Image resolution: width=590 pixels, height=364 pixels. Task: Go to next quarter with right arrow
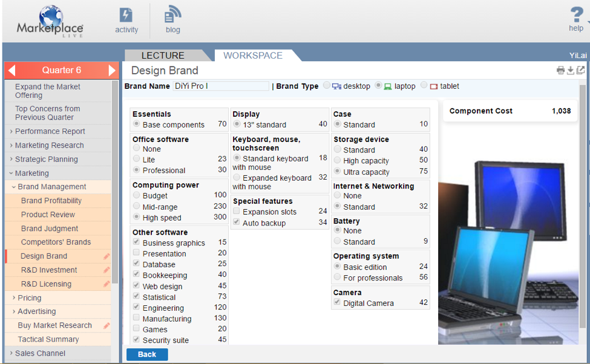pyautogui.click(x=111, y=70)
